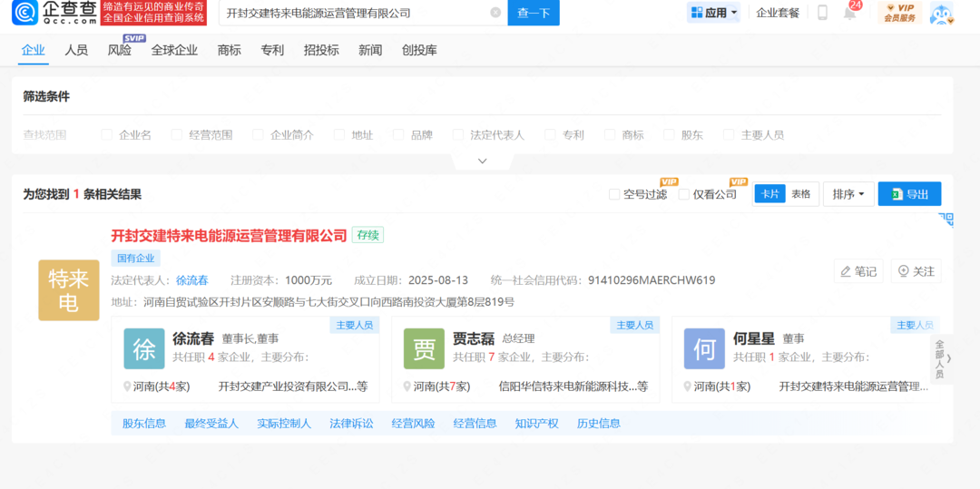Open the 何 avatar tile
980x489 pixels.
(704, 348)
